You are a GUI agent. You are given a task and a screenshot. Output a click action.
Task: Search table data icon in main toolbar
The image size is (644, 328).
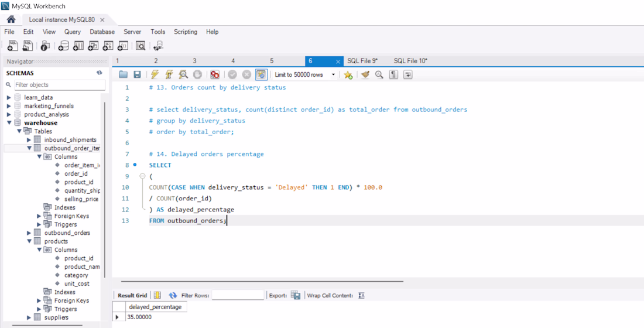point(141,46)
